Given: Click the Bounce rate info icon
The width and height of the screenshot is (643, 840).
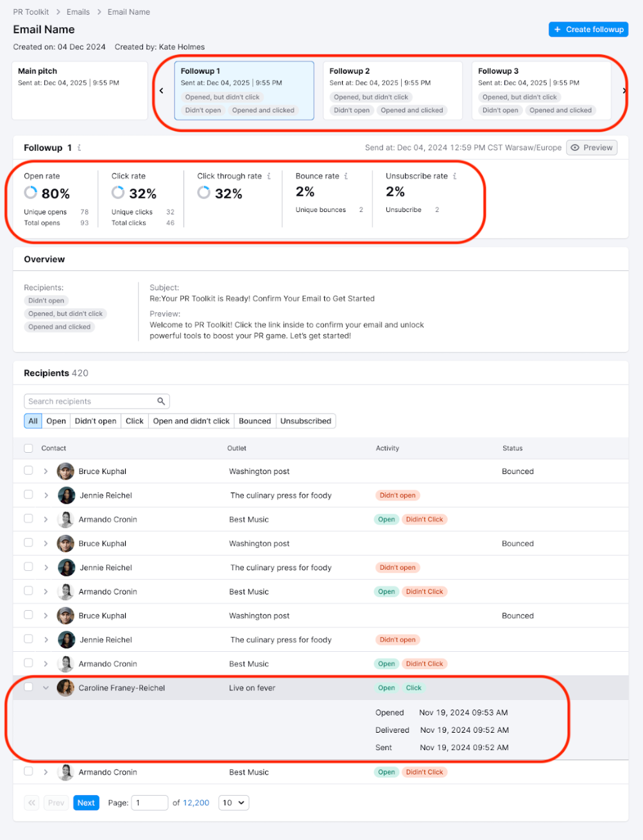Looking at the screenshot, I should (x=346, y=176).
